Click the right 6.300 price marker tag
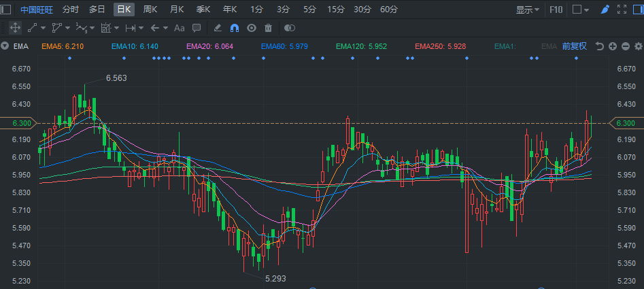 (x=627, y=123)
